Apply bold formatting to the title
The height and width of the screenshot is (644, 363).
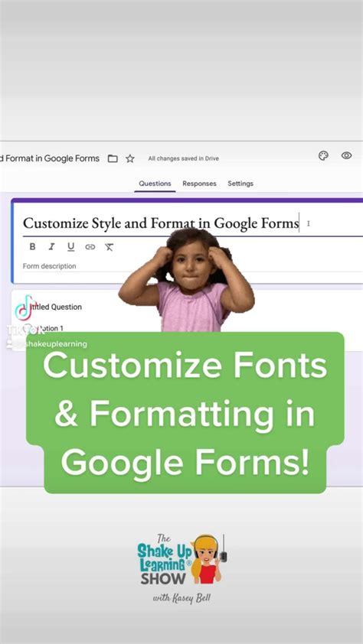point(32,247)
